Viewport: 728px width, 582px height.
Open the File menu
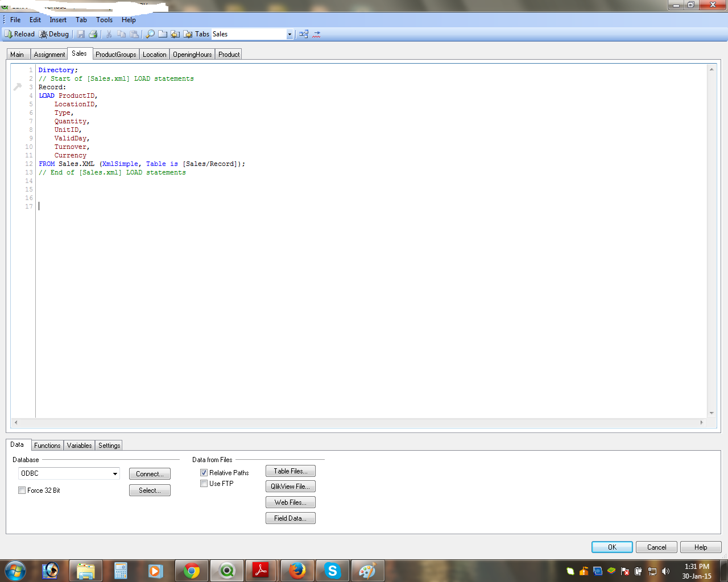[x=15, y=20]
